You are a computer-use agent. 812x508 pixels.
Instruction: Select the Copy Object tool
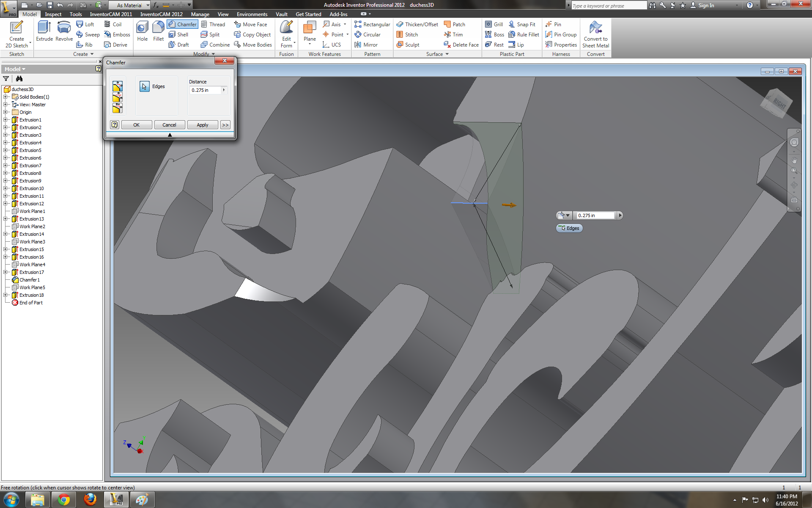(252, 35)
